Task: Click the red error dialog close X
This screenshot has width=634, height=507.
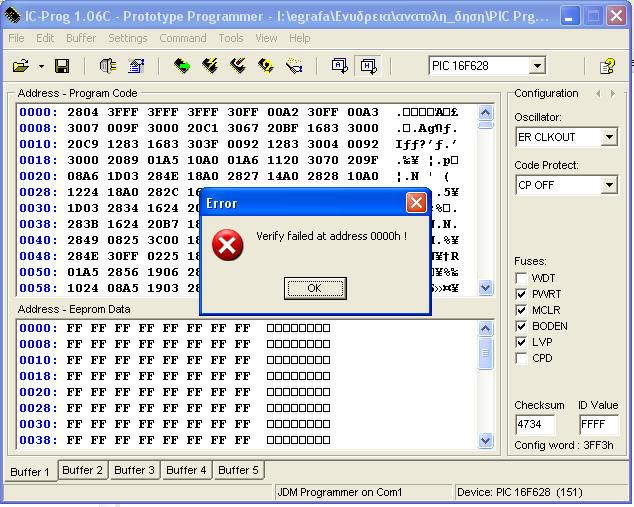Action: point(416,203)
